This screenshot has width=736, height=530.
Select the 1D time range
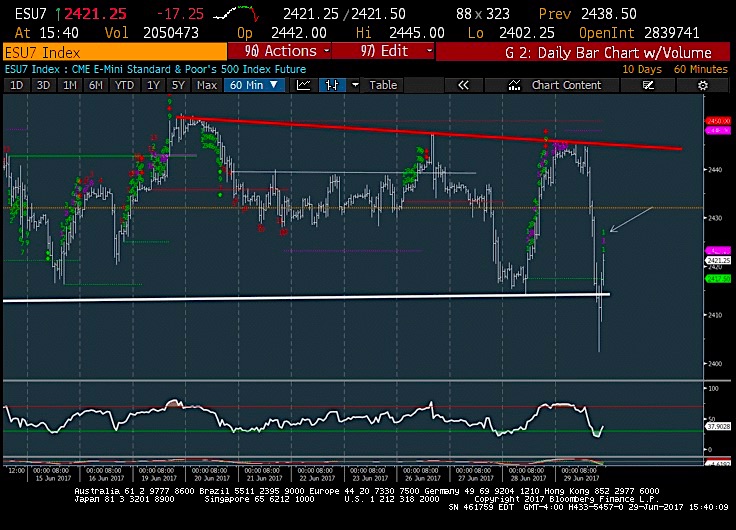[16, 85]
